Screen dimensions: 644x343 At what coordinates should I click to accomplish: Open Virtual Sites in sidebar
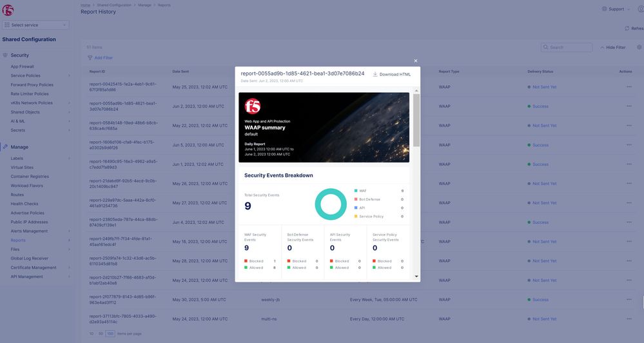coord(22,167)
